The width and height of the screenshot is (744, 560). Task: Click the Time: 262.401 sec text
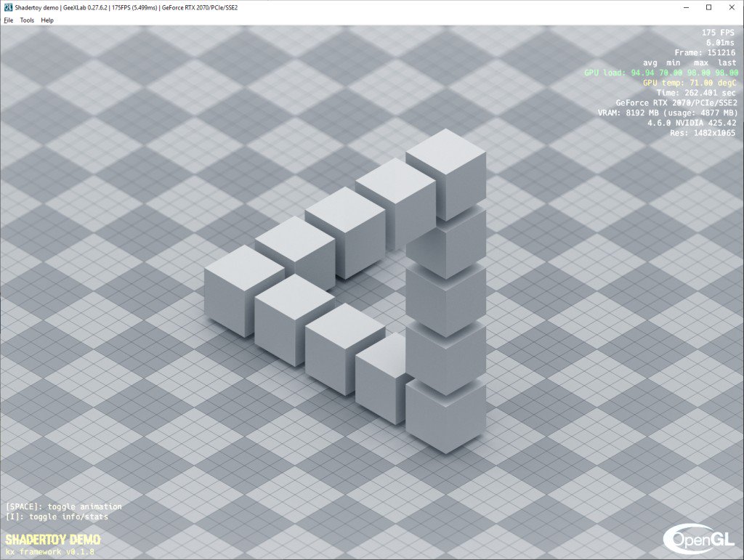695,92
